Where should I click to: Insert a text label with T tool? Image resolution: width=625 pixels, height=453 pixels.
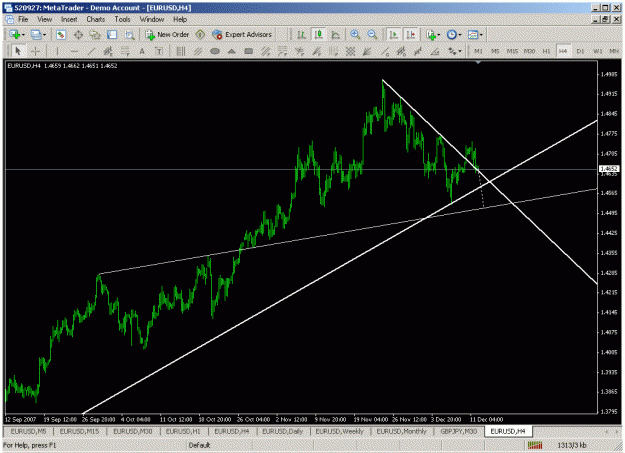coord(159,51)
